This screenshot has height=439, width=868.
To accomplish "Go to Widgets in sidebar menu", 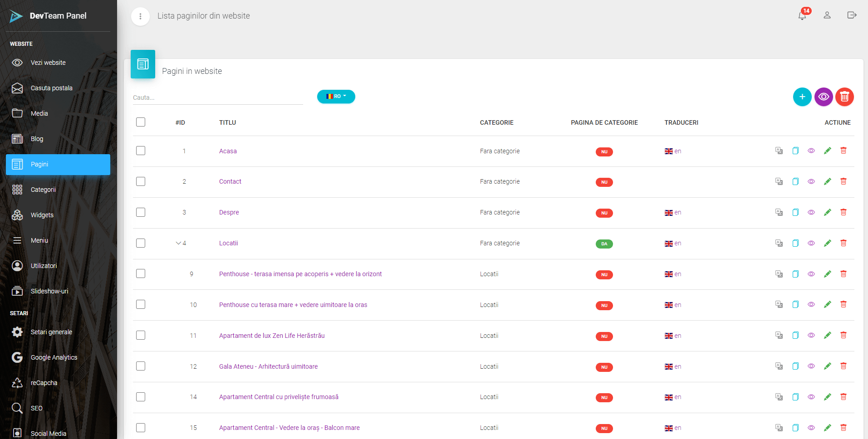I will [x=42, y=215].
